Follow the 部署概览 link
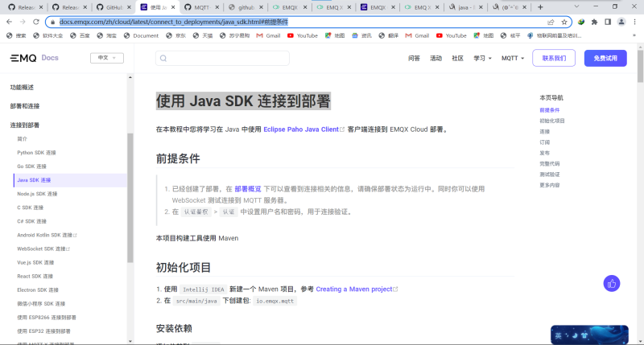The width and height of the screenshot is (644, 345). [x=248, y=189]
